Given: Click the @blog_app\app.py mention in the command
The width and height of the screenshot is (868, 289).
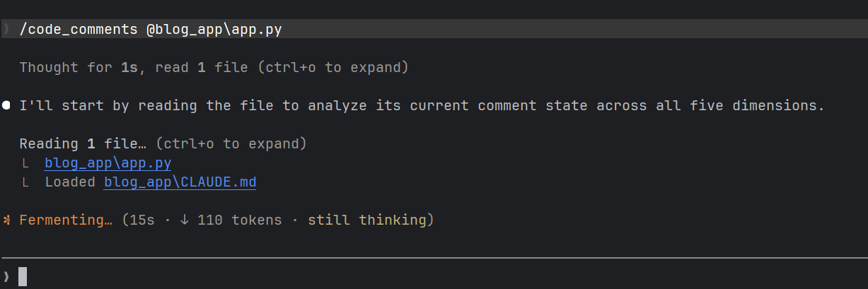Looking at the screenshot, I should click(x=214, y=30).
